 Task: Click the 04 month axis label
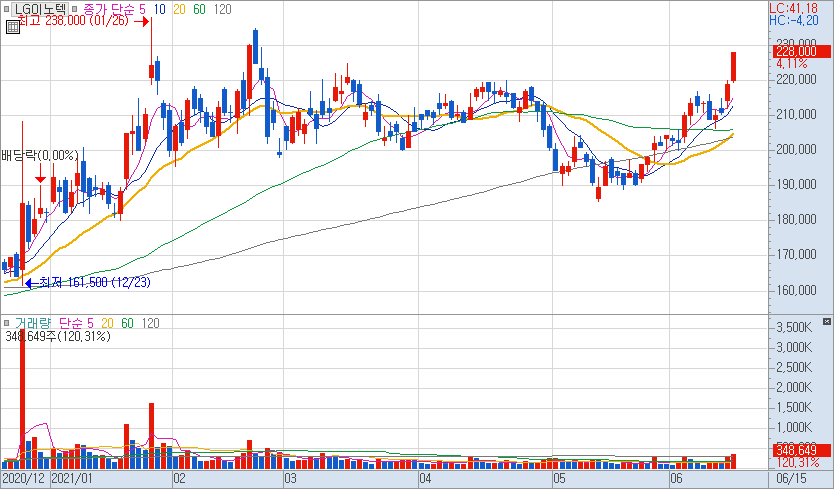[425, 478]
